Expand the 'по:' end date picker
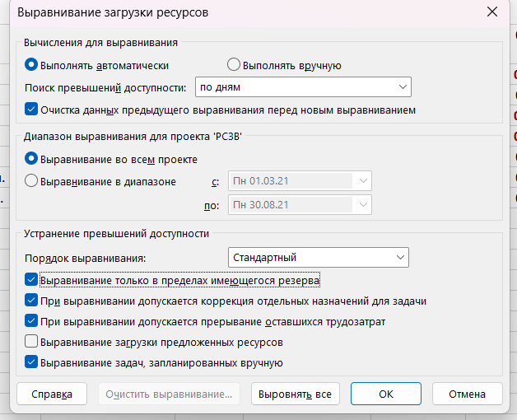Image resolution: width=517 pixels, height=420 pixels. pyautogui.click(x=363, y=205)
